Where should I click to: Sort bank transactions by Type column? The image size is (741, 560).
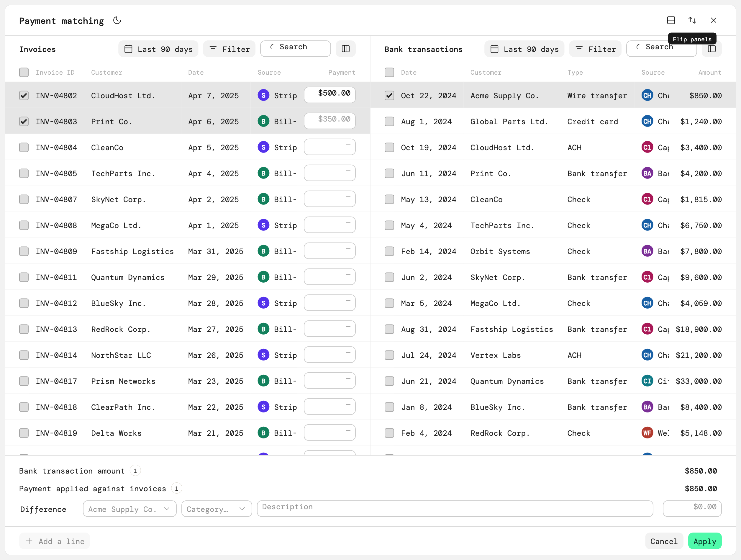(x=575, y=72)
